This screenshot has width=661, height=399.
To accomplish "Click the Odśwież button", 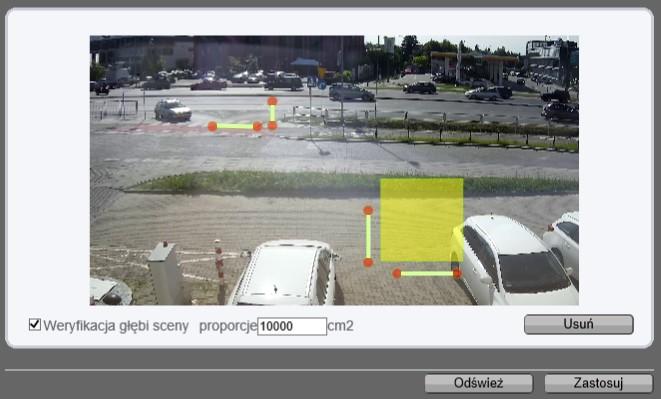I will [478, 383].
